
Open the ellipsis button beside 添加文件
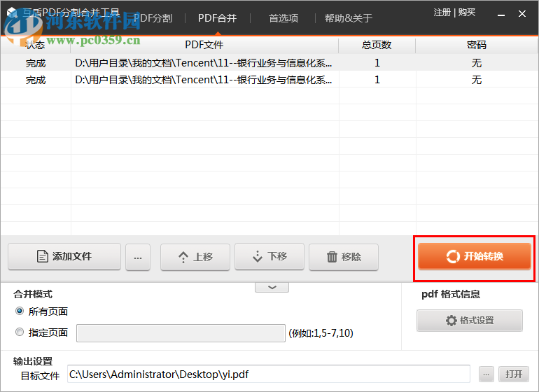coord(138,257)
